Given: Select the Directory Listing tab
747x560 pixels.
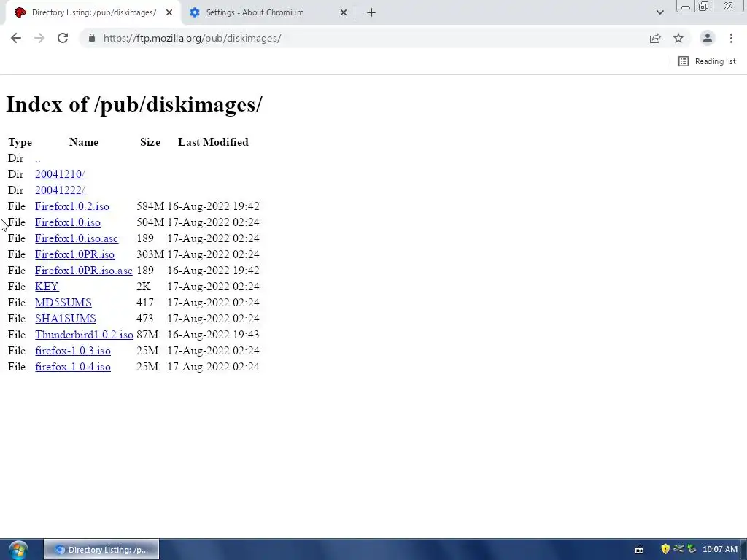Looking at the screenshot, I should click(x=94, y=12).
